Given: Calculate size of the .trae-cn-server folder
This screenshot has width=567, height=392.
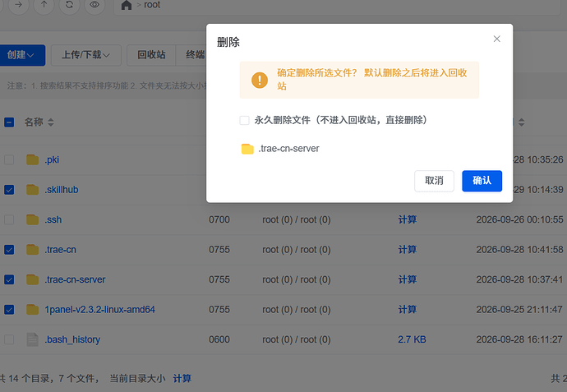Looking at the screenshot, I should (x=408, y=280).
